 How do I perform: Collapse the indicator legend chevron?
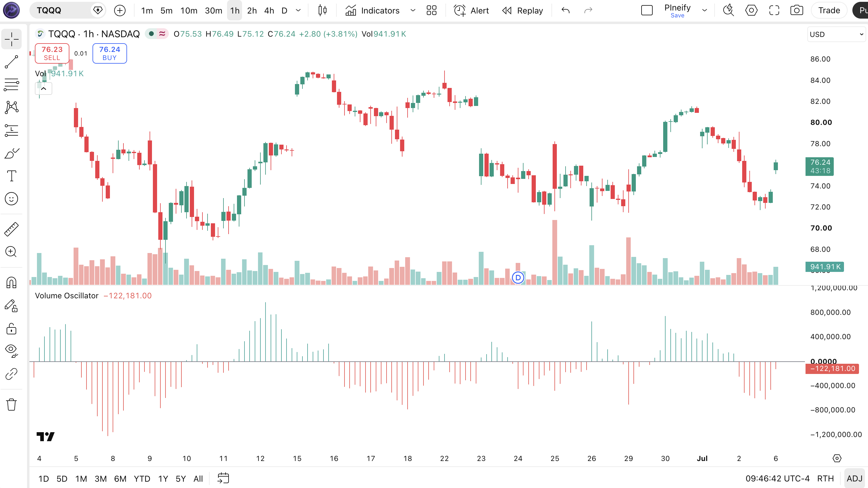click(44, 89)
